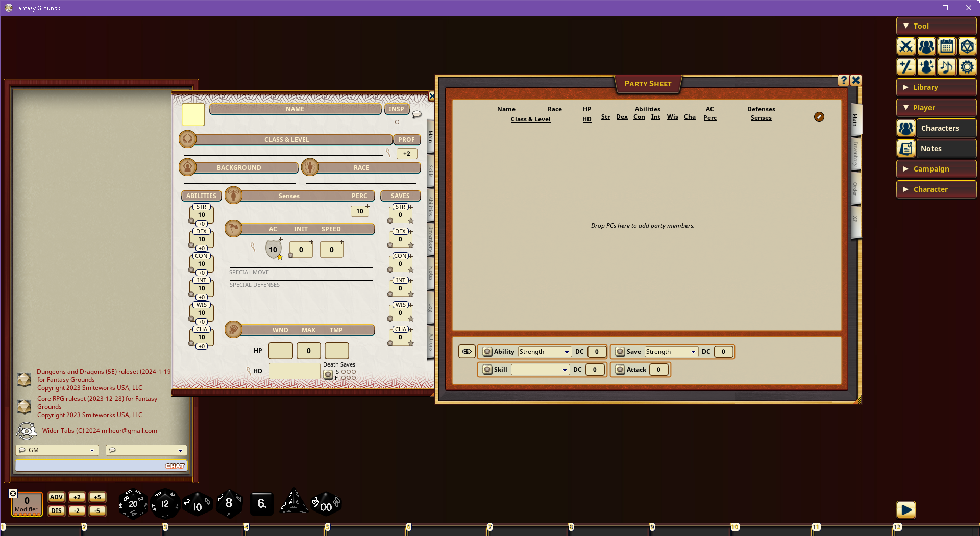Viewport: 980px width, 536px height.
Task: Toggle the Party Sheet eye visibility button
Action: click(x=467, y=351)
